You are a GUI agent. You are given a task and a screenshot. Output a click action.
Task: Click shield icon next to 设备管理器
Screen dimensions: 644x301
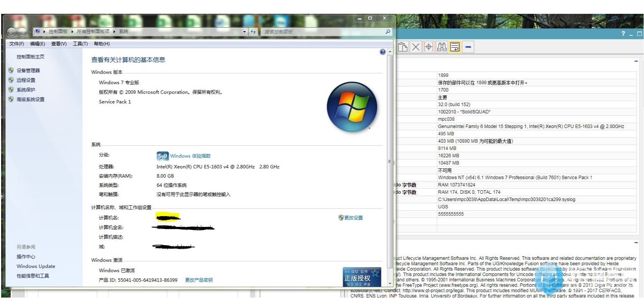point(11,70)
